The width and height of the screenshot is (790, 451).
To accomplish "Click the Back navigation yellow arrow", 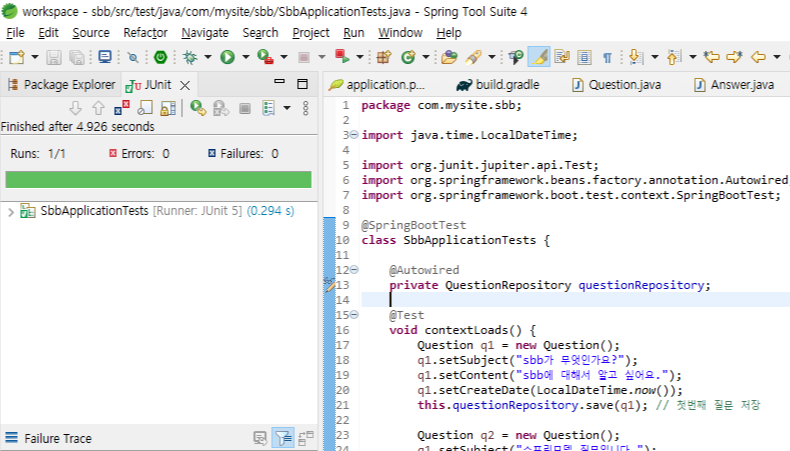I will (758, 57).
